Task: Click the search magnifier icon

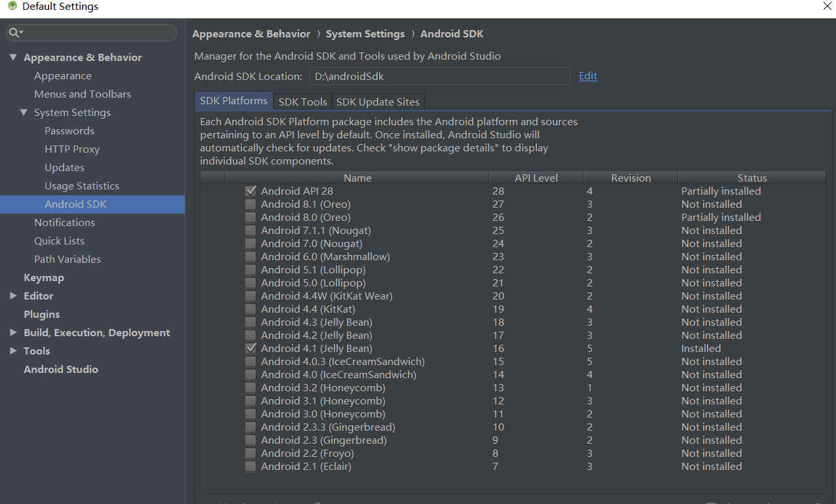Action: [x=15, y=32]
